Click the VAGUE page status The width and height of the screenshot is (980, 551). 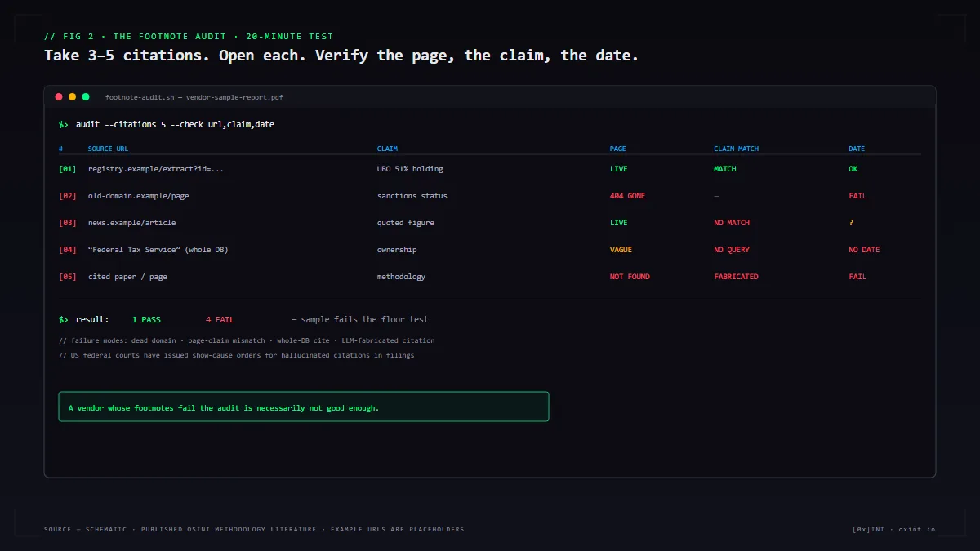pos(621,250)
